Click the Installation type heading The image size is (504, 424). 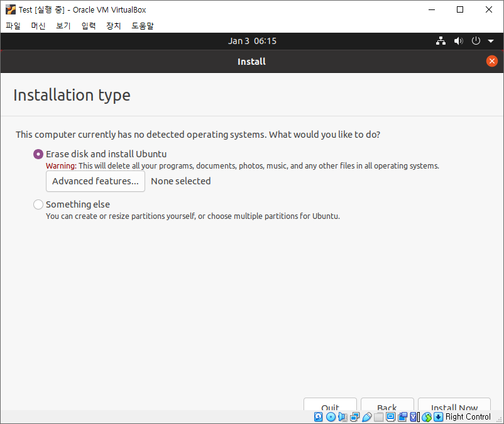coord(72,95)
